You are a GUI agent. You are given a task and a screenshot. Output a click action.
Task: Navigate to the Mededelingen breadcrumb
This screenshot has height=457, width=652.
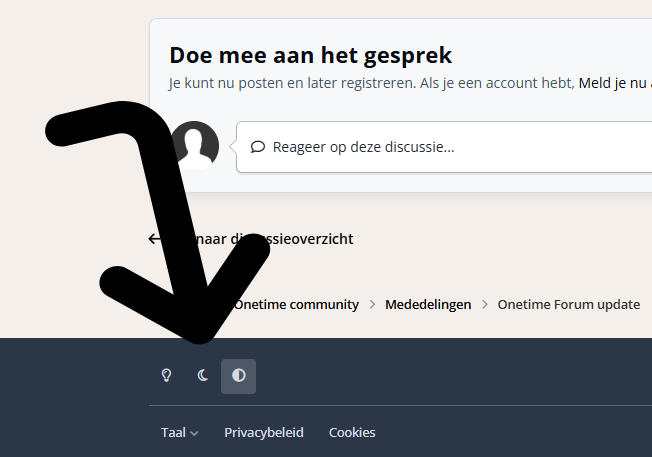(x=428, y=304)
